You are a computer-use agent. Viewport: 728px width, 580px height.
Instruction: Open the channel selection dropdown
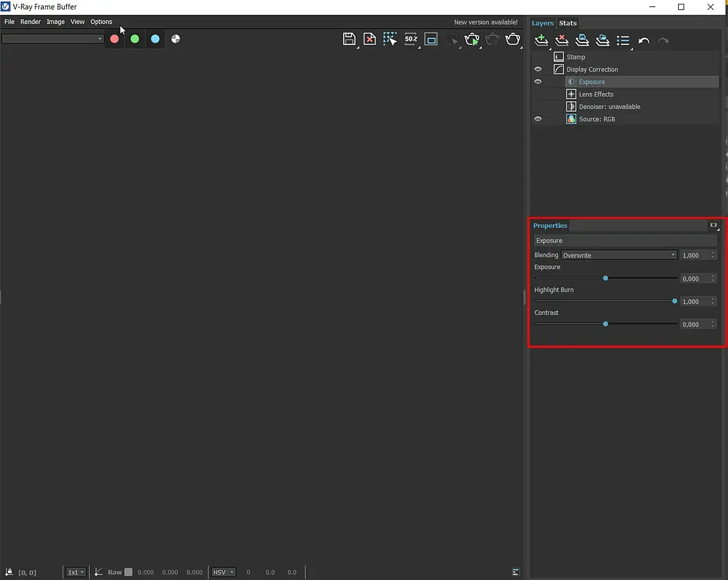(52, 39)
